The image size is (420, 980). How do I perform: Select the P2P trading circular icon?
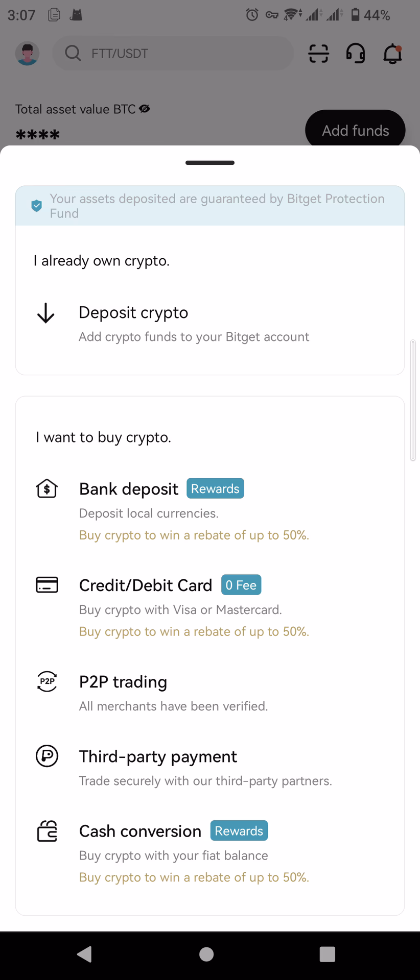pyautogui.click(x=46, y=682)
